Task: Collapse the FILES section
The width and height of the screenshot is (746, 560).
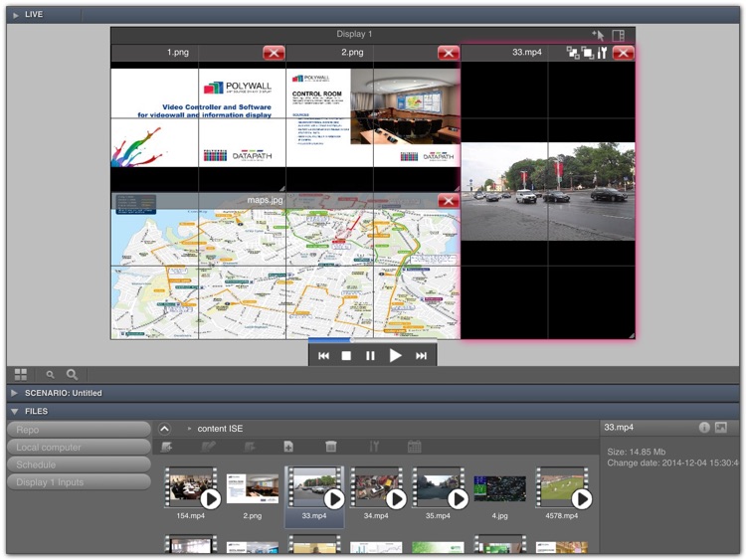Action: [14, 411]
